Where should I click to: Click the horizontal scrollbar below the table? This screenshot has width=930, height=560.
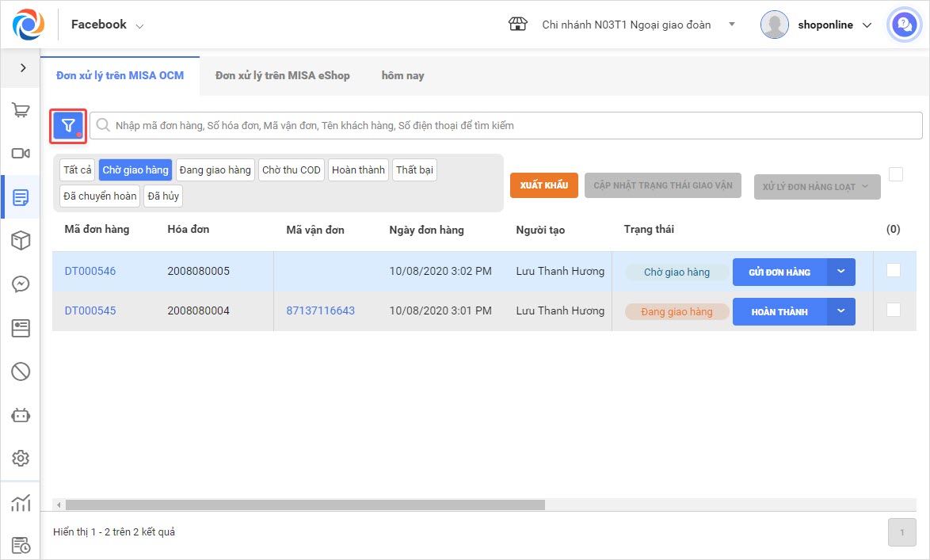[x=305, y=505]
